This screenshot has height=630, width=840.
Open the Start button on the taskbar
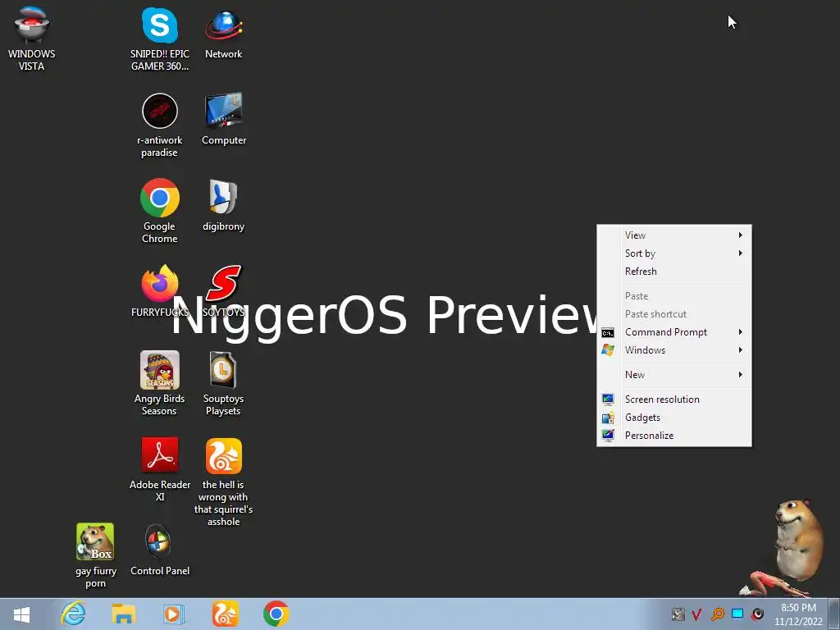click(21, 614)
